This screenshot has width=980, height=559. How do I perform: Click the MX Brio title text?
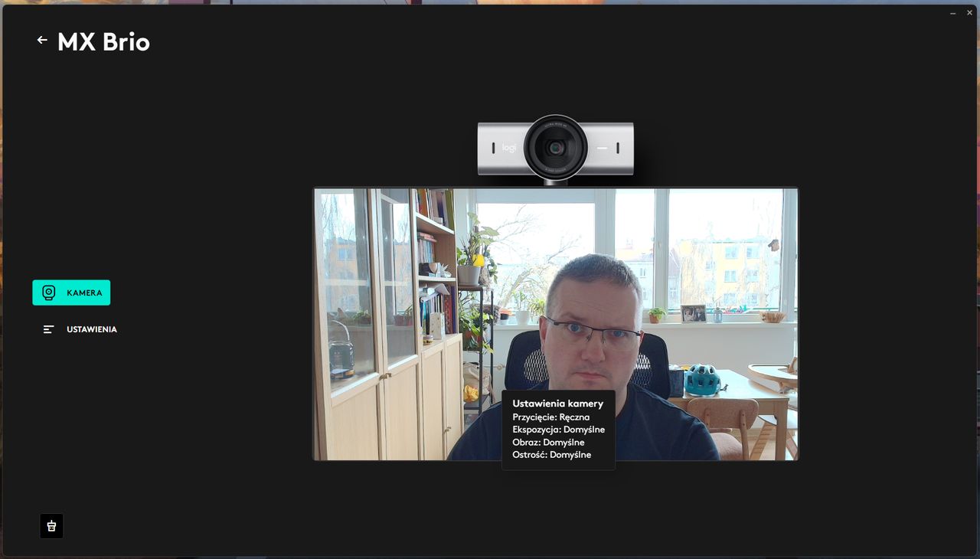tap(104, 42)
